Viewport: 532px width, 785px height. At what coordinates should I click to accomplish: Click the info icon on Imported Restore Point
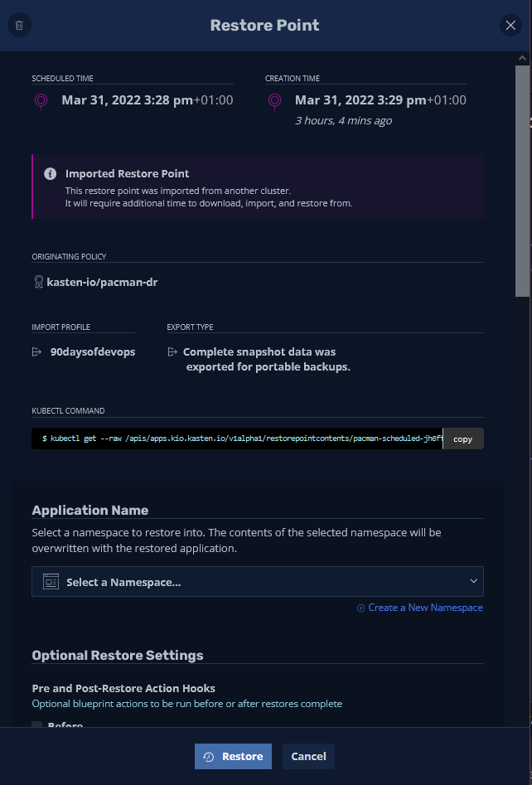pos(51,174)
